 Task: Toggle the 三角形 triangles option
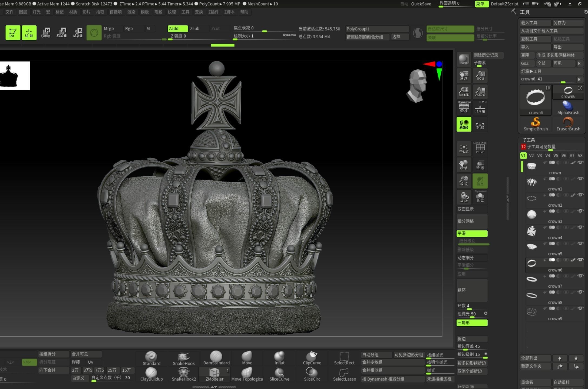(472, 323)
